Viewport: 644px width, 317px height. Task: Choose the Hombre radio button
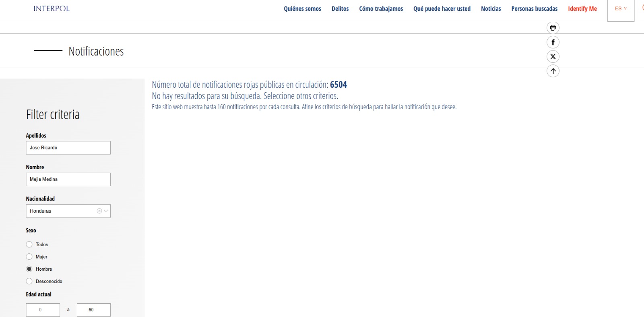pos(29,269)
